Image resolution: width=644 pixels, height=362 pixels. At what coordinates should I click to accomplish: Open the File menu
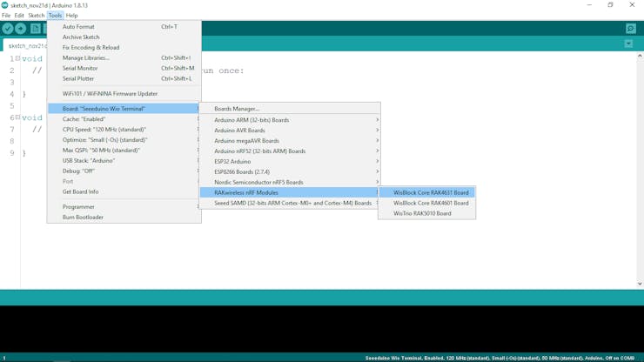pyautogui.click(x=6, y=15)
